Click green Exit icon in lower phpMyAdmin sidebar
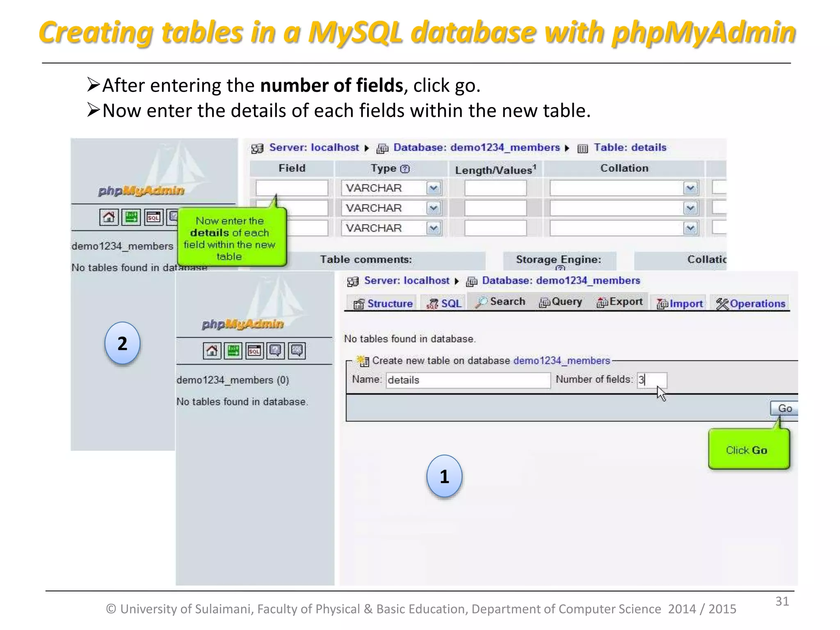Screen dimensions: 840x630 [233, 351]
